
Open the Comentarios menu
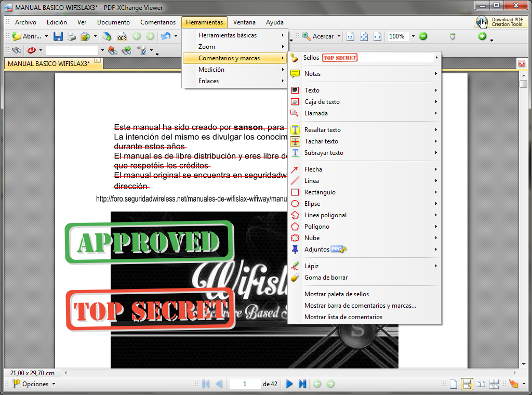tap(158, 22)
